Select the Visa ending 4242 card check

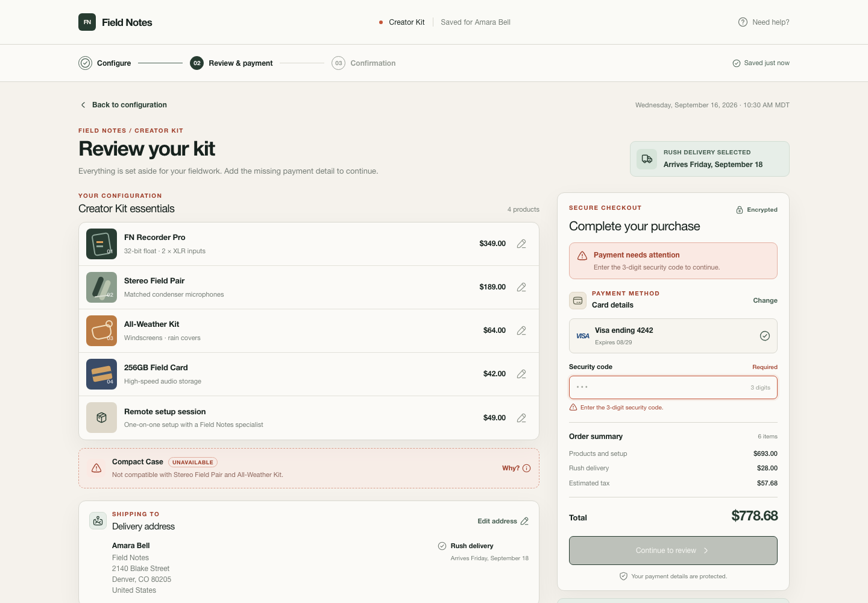(x=765, y=336)
